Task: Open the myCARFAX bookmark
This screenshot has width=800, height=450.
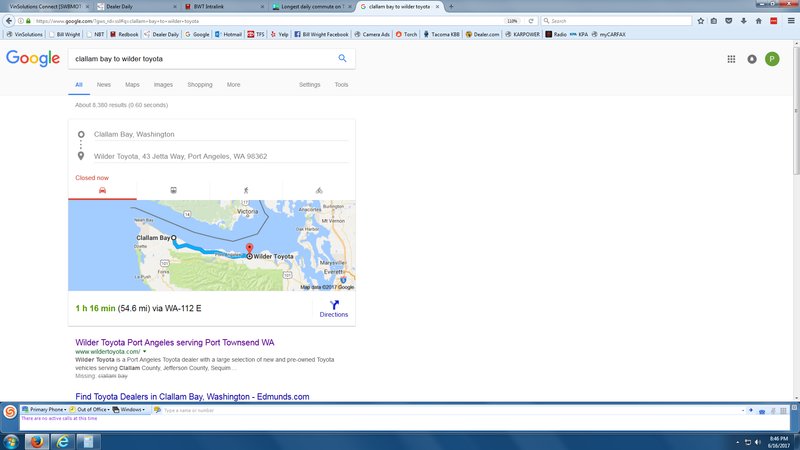Action: 608,34
